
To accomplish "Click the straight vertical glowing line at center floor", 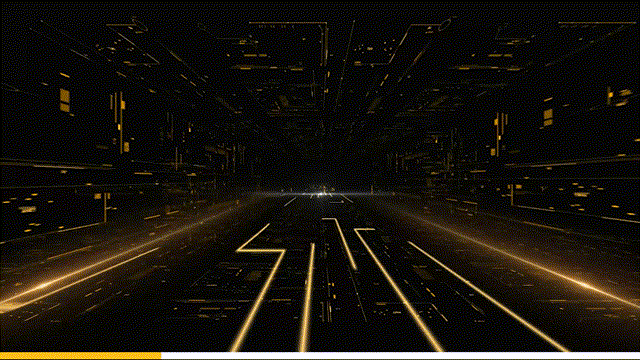I will click(x=307, y=297).
